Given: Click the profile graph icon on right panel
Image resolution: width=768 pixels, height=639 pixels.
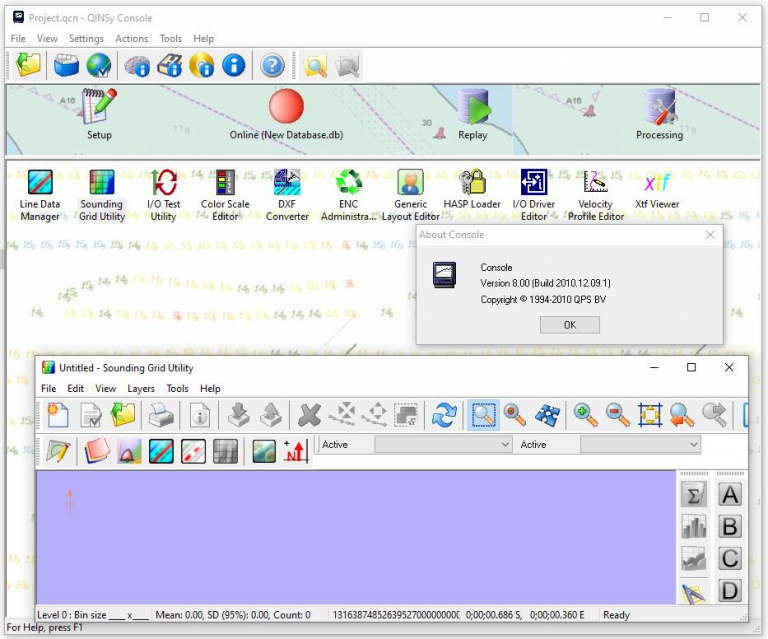Looking at the screenshot, I should click(x=694, y=559).
